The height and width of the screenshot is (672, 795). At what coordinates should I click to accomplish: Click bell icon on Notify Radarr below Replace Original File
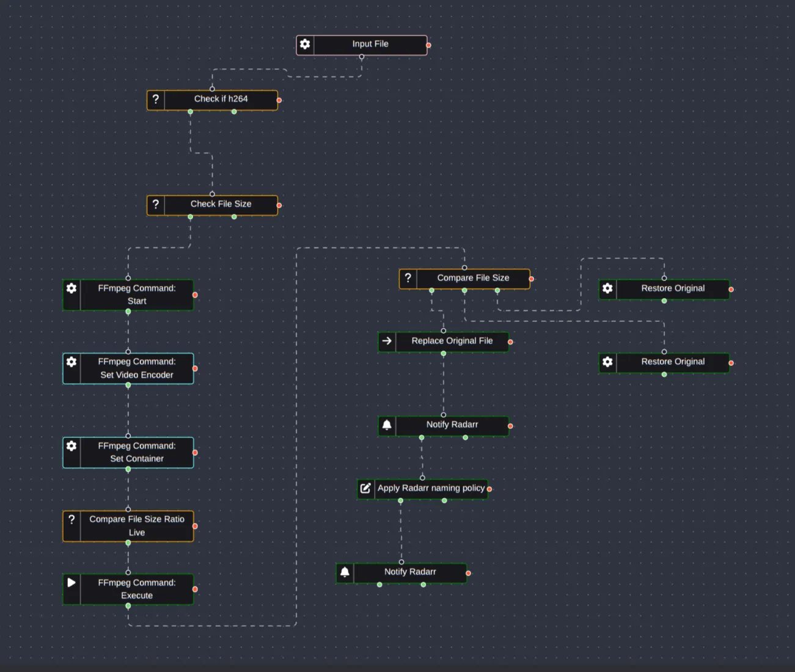coord(387,425)
